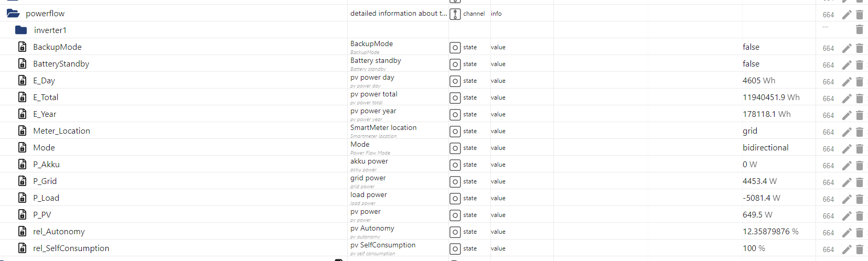Select the rel_SelfConsumption state
The image size is (868, 261).
coord(71,248)
